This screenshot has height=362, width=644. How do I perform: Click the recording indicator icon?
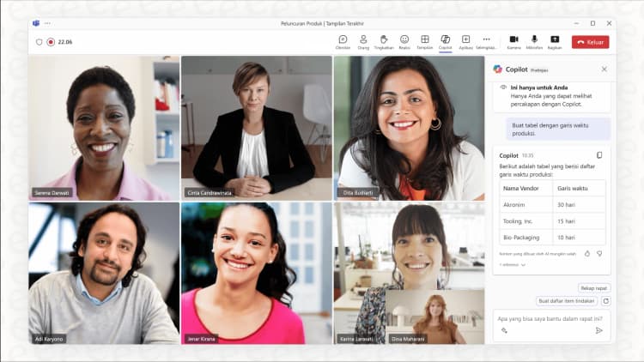[51, 42]
